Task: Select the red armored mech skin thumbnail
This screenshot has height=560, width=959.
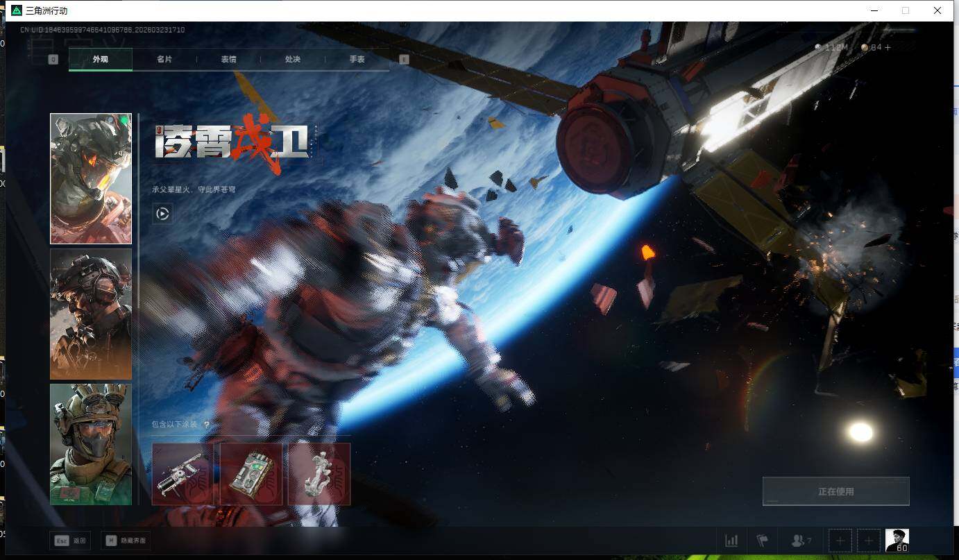Action: (91, 178)
